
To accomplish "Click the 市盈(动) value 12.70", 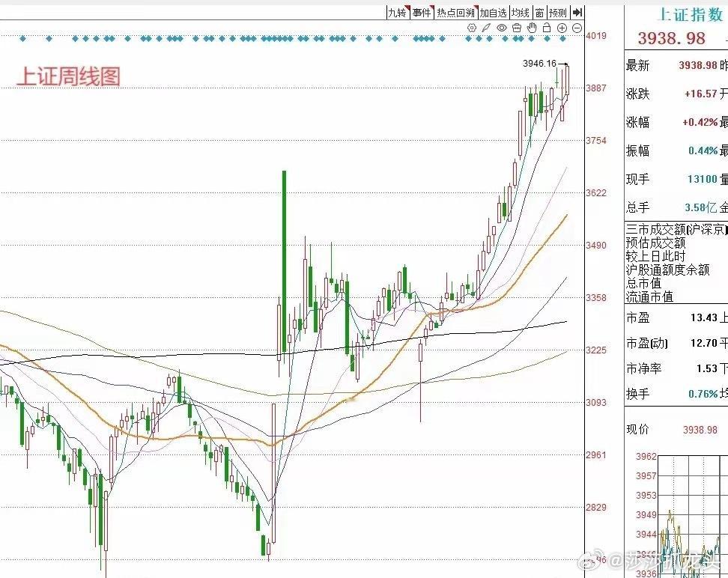I will [704, 343].
